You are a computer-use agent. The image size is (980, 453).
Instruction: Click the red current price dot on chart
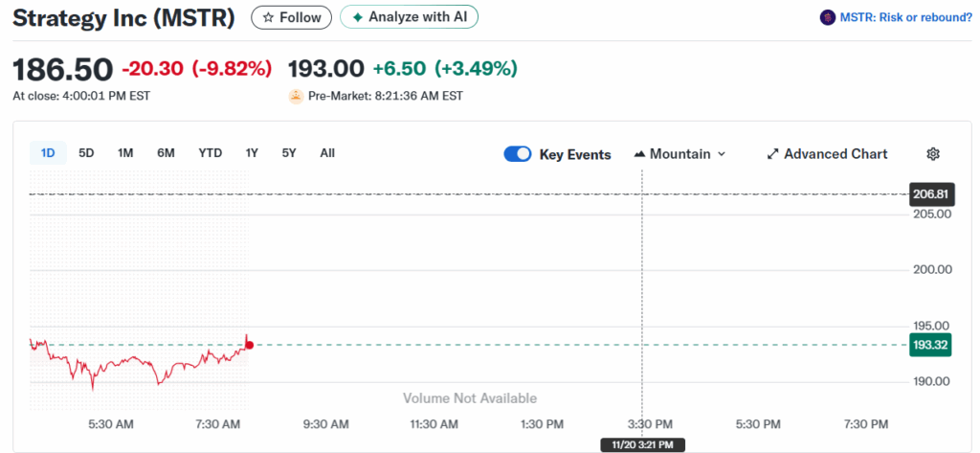pyautogui.click(x=250, y=345)
